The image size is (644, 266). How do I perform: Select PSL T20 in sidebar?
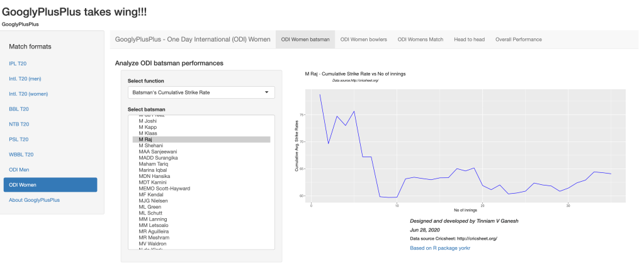point(19,139)
